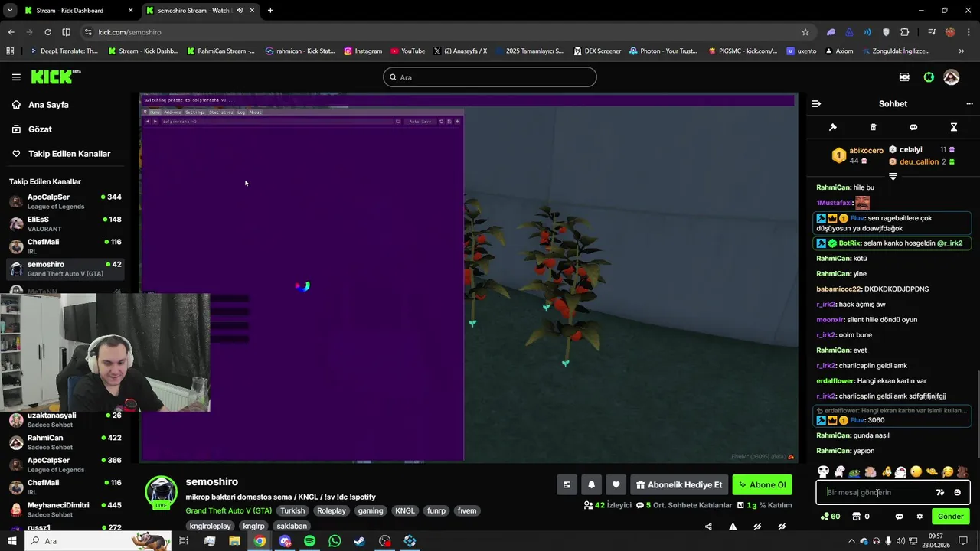Reload the page
Screen dimensions: 980x551
click(x=47, y=32)
